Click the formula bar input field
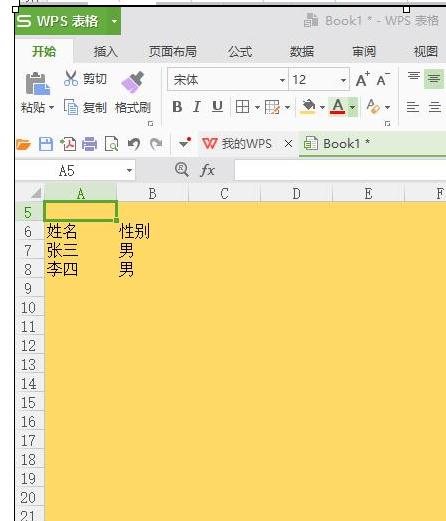Screen dimensions: 446x521 (340, 170)
